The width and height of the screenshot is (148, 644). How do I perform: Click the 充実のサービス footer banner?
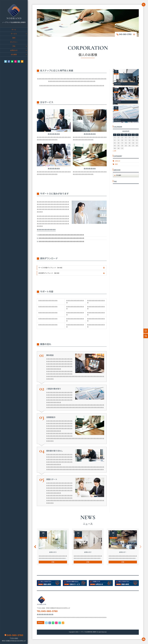75,583
